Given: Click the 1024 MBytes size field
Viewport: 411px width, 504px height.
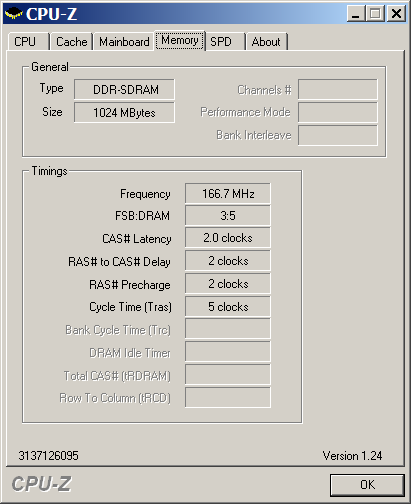Looking at the screenshot, I should [124, 113].
